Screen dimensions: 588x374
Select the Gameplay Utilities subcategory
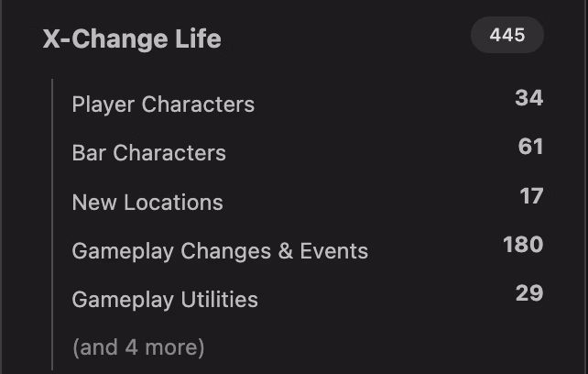pos(165,300)
